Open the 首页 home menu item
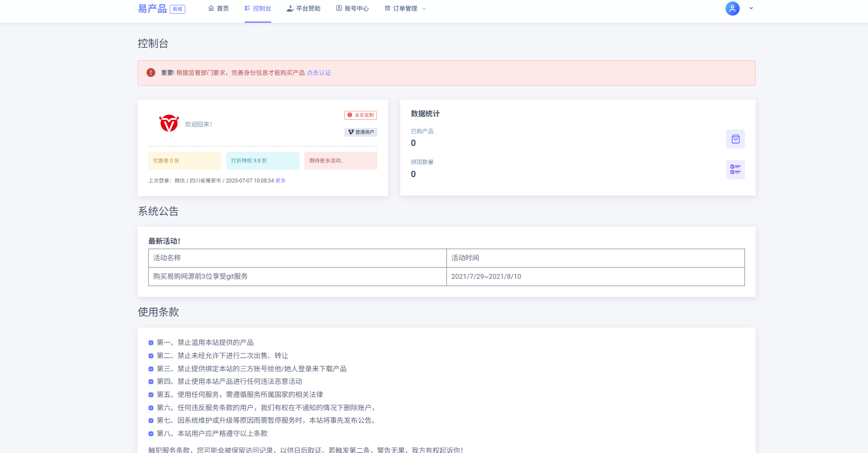This screenshot has width=868, height=453. [219, 9]
